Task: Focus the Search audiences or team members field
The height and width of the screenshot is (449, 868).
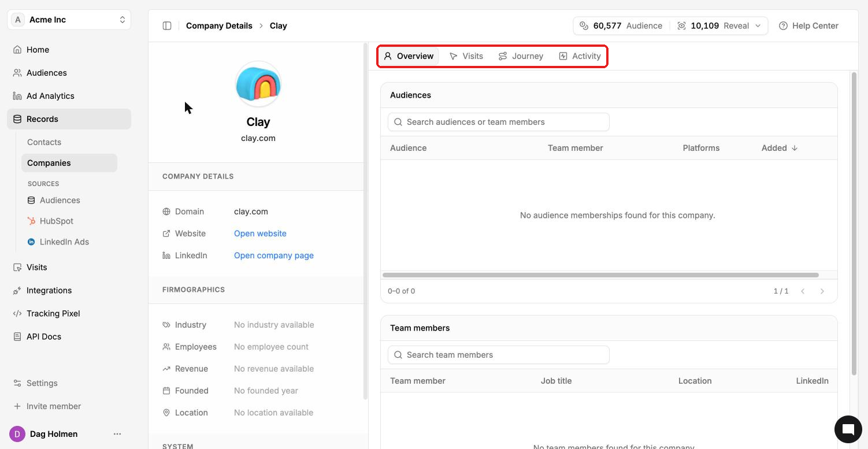Action: click(499, 122)
